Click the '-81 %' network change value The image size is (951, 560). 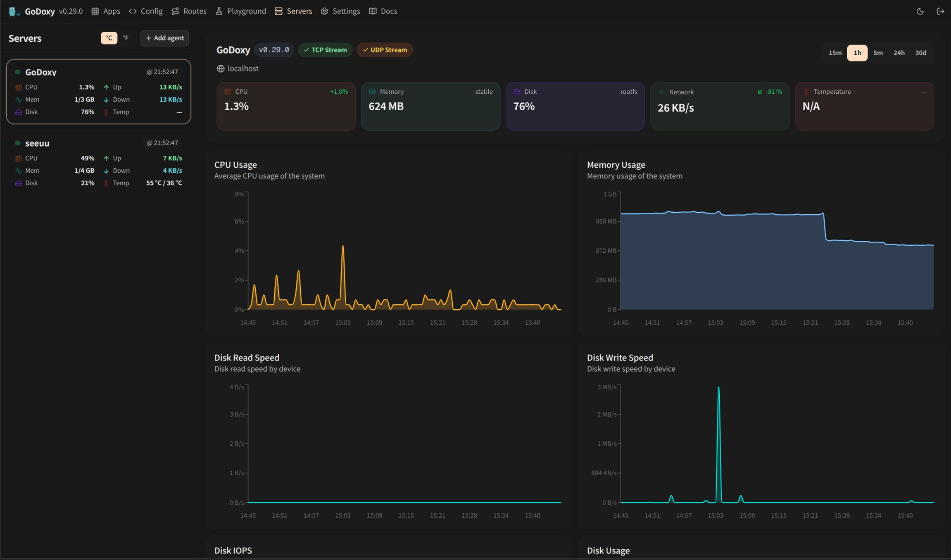[774, 92]
